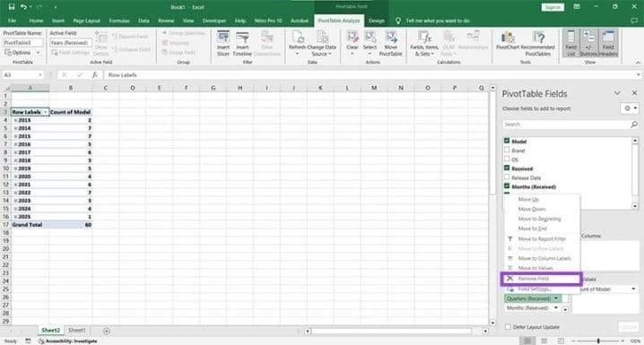Uncheck the Model field checkbox
The height and width of the screenshot is (345, 644).
pos(507,141)
